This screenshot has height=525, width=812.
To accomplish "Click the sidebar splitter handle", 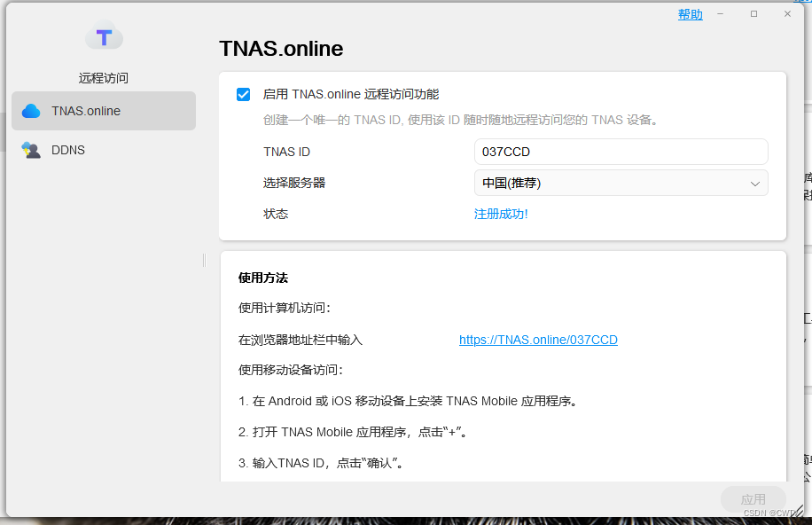I will coord(204,260).
